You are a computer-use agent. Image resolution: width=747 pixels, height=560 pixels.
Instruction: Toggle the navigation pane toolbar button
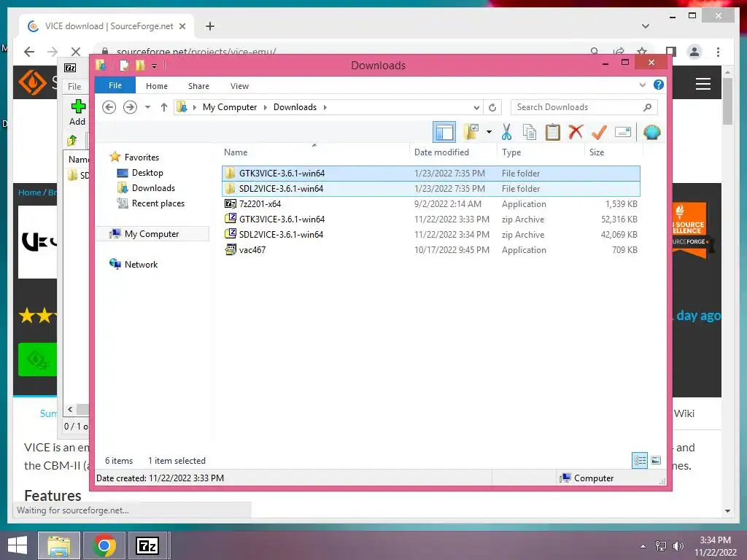coord(444,133)
